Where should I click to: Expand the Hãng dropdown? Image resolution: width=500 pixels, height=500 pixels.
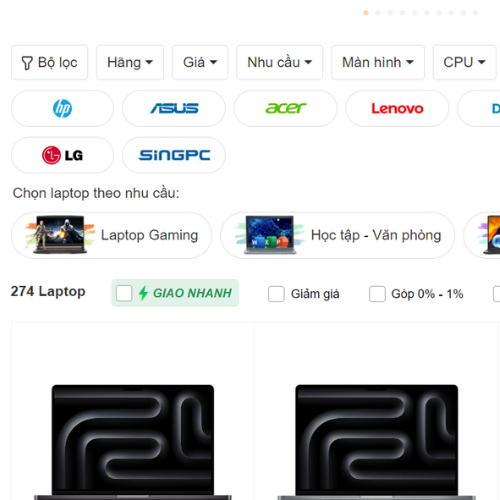130,62
